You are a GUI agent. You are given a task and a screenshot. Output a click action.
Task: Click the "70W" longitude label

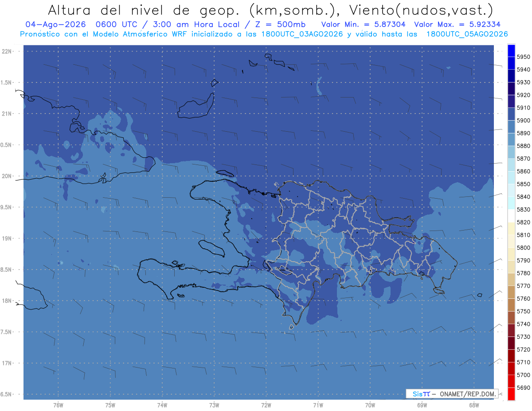point(370,405)
